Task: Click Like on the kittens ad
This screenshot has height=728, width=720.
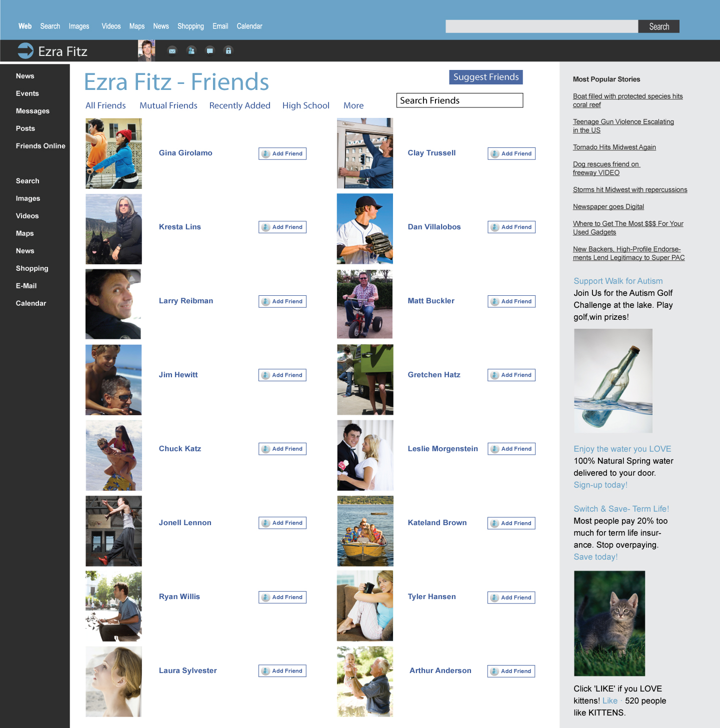Action: click(x=610, y=701)
